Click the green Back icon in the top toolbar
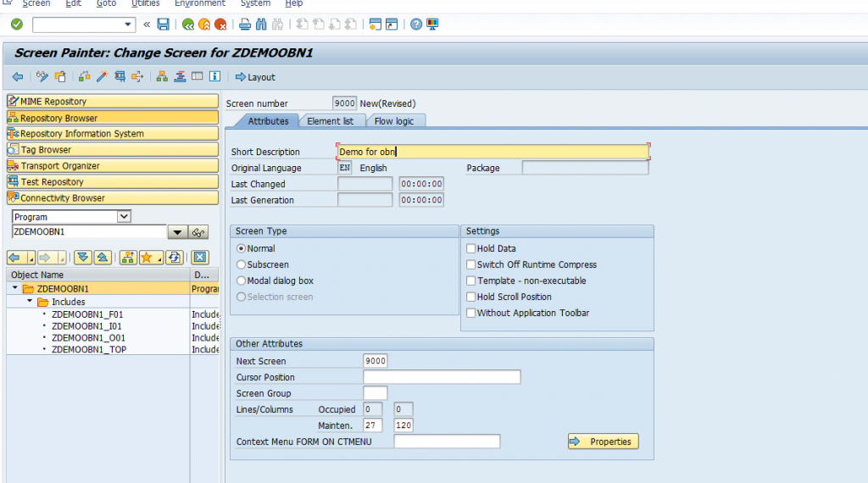This screenshot has height=483, width=868. coord(188,25)
